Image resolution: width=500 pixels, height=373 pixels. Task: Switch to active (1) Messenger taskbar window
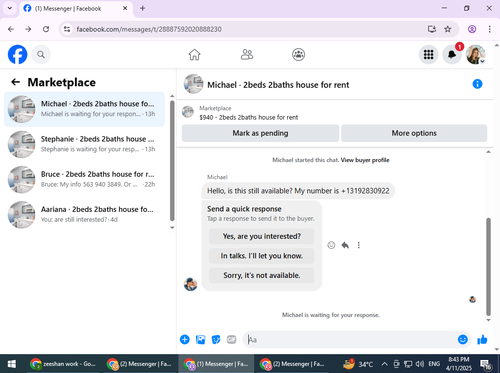(216, 364)
